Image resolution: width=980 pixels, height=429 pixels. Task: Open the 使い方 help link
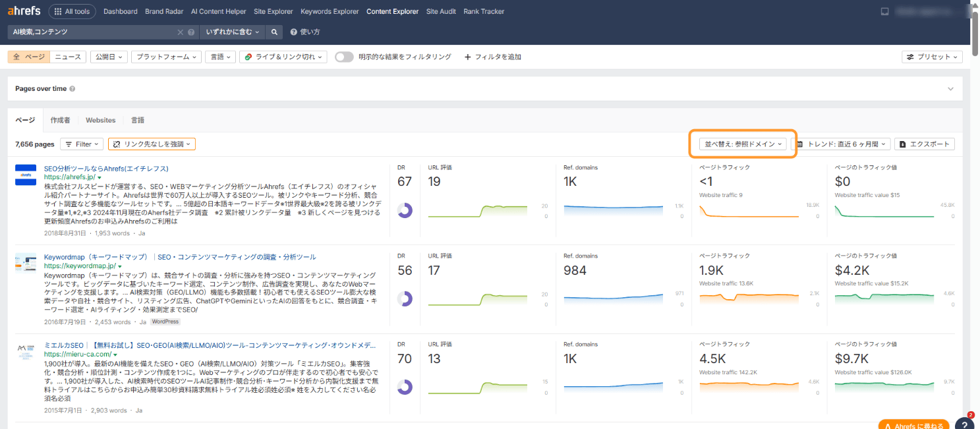click(x=305, y=32)
